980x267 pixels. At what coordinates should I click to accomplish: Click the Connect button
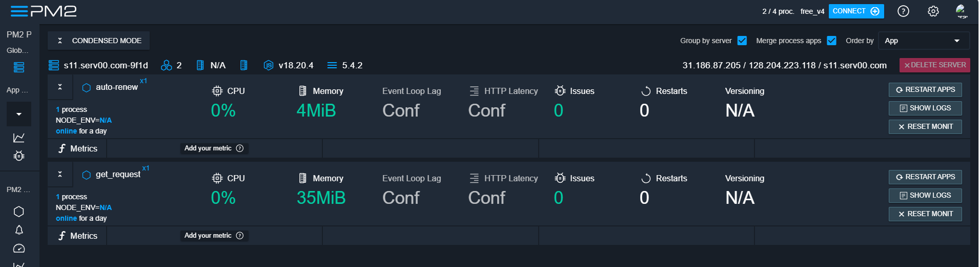point(855,11)
